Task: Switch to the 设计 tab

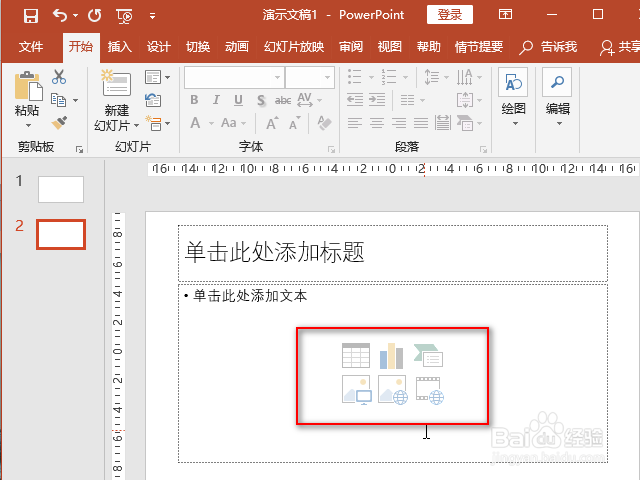Action: 158,47
